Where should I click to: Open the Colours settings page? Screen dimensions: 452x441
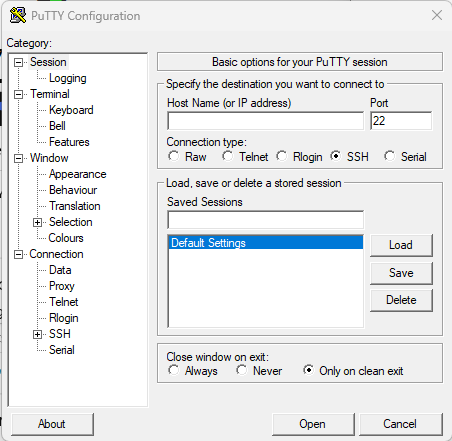[x=66, y=238]
